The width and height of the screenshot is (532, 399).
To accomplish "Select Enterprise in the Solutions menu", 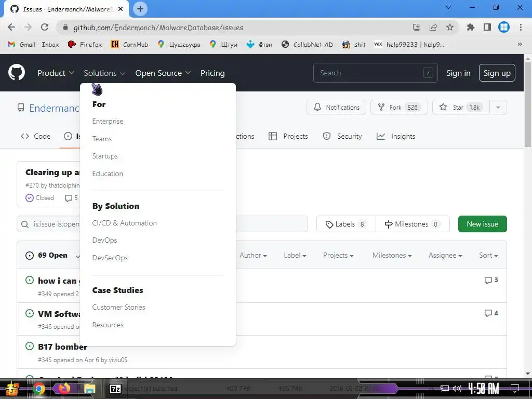I will (108, 121).
